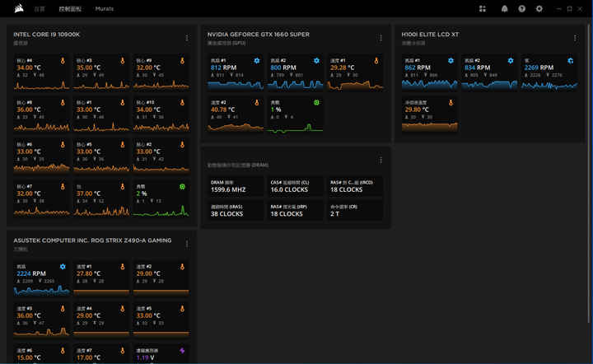This screenshot has height=364, width=593.
Task: Click thermometer icon on CPU core #2 tile
Action: 182,144
